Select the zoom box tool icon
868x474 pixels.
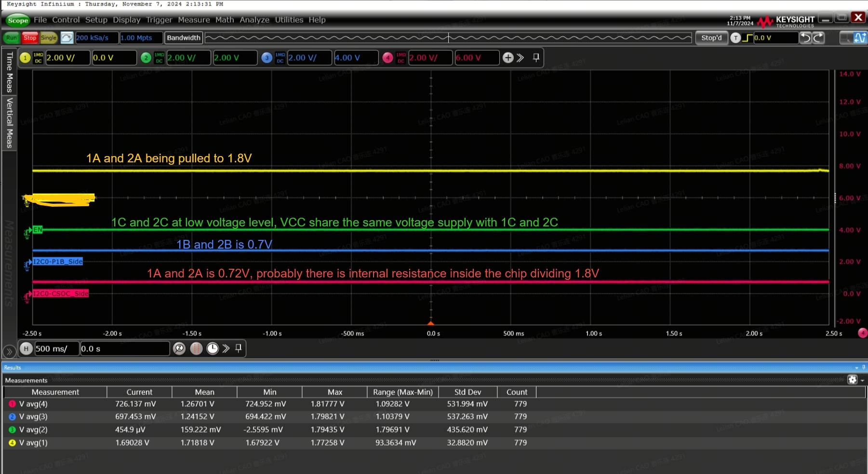(x=846, y=38)
